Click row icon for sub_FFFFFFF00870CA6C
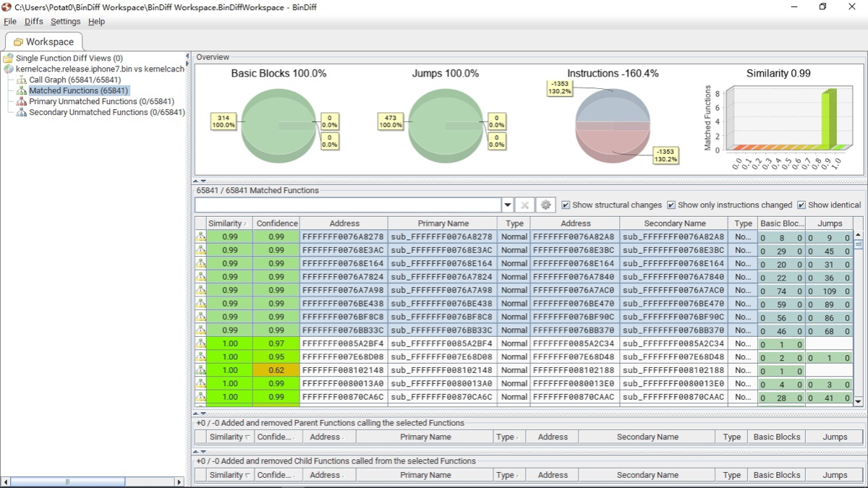 coord(200,397)
